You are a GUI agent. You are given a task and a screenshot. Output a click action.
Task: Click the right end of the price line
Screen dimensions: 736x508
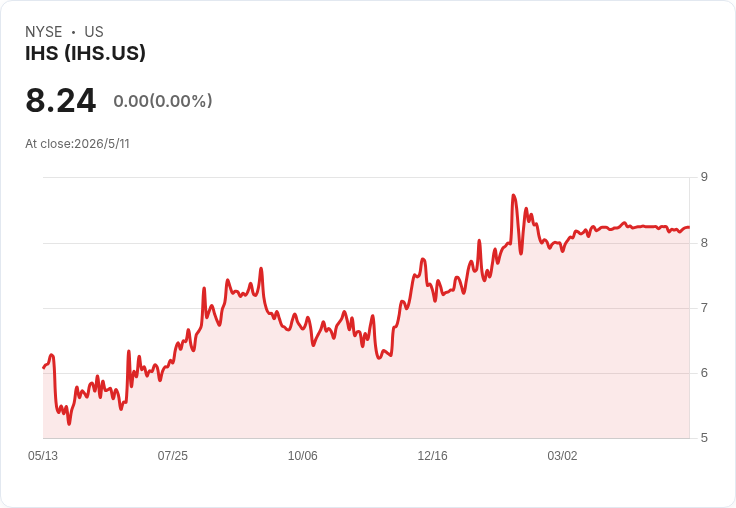coord(689,227)
